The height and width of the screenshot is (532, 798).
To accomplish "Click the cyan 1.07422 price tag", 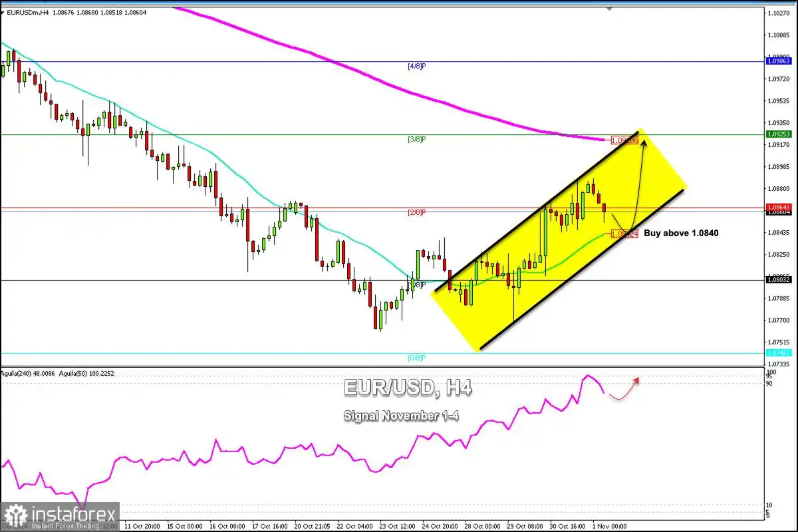I will [779, 352].
